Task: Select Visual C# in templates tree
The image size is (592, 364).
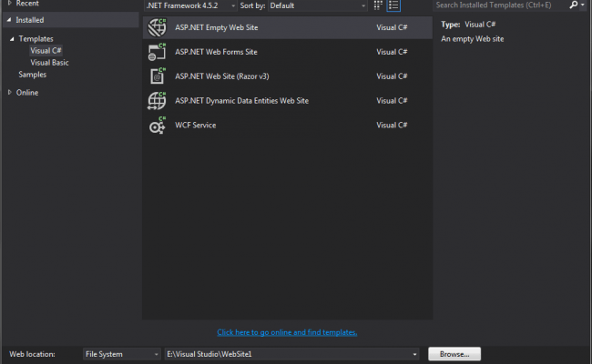Action: (x=46, y=51)
